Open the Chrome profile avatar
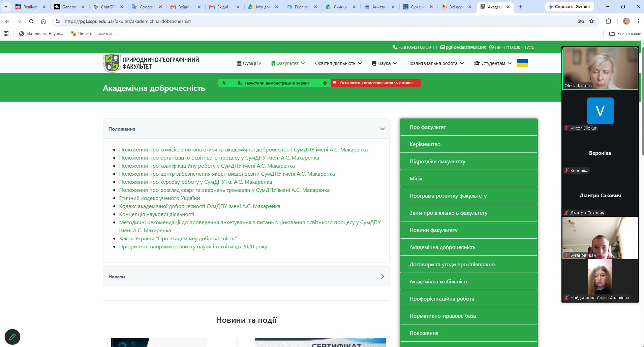Image resolution: width=644 pixels, height=347 pixels. coord(626,21)
